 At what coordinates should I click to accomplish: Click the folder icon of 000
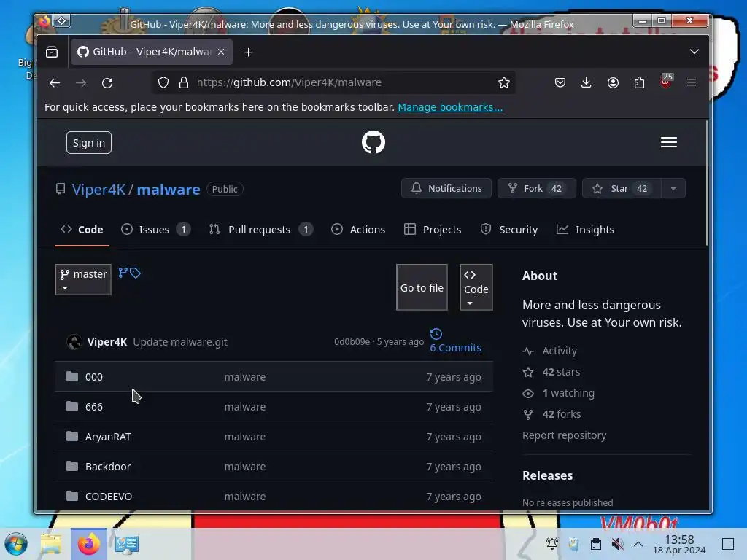(x=72, y=377)
